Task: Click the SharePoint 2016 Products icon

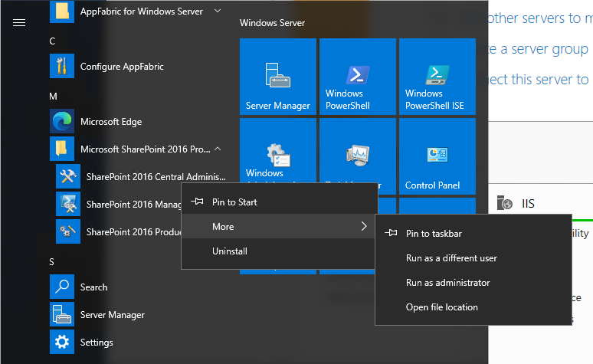Action: (x=68, y=231)
